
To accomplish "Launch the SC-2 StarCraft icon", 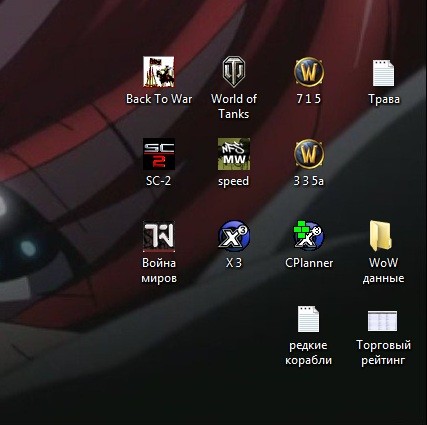I will 159,154.
